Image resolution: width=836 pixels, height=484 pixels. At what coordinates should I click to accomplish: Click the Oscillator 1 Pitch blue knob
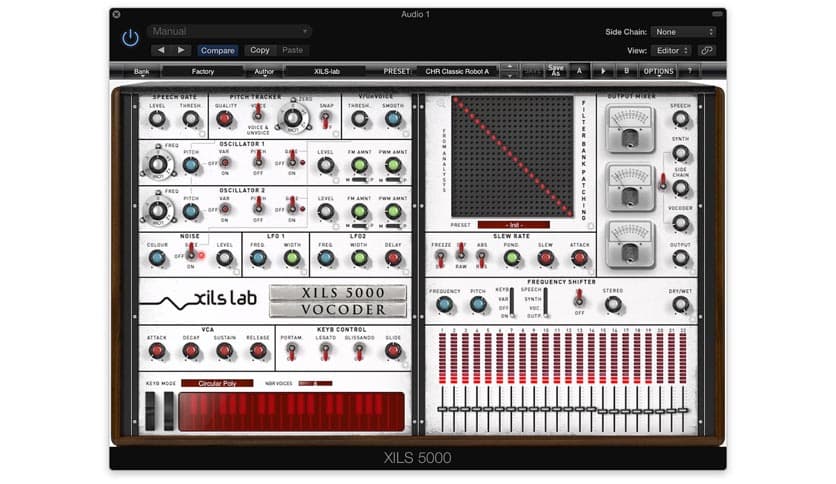point(191,165)
